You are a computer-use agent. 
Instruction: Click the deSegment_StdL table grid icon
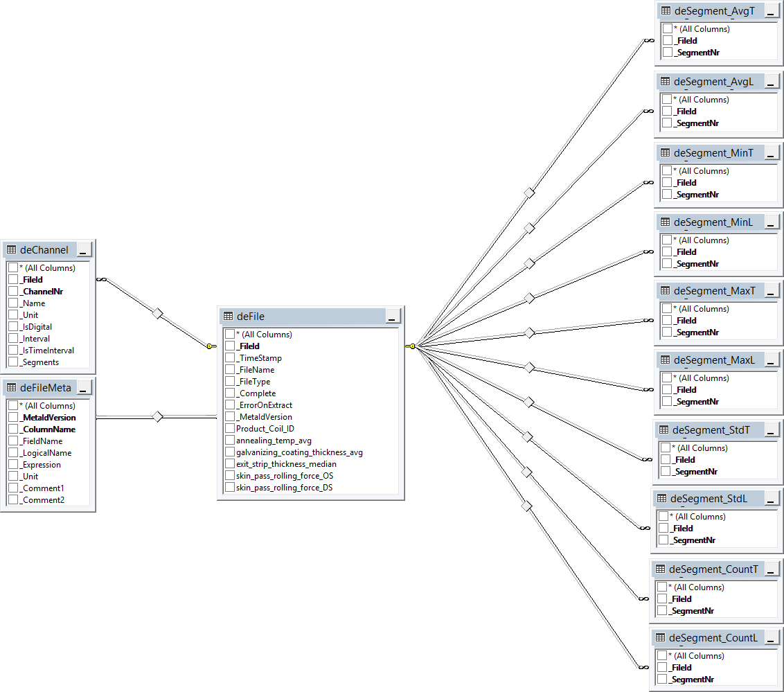click(x=662, y=498)
